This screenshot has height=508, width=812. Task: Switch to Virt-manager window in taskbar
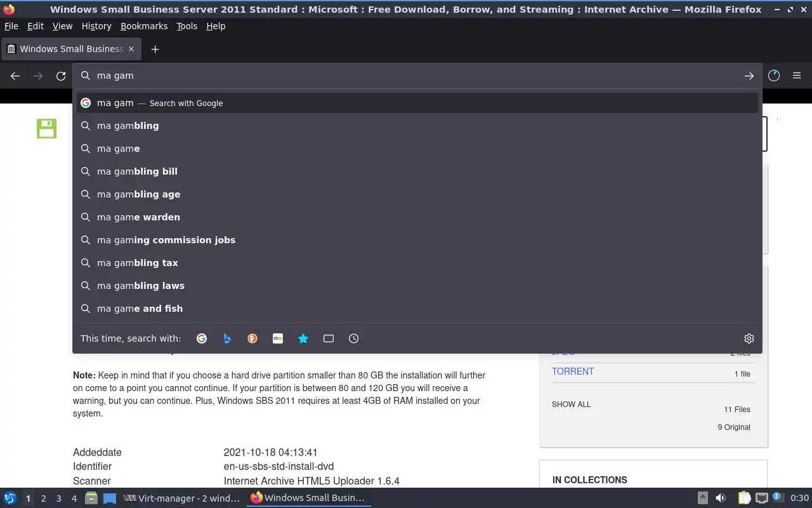click(182, 498)
